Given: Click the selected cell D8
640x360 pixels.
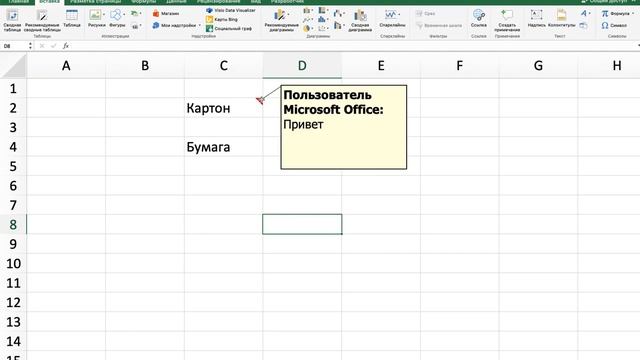Looking at the screenshot, I should pyautogui.click(x=302, y=224).
